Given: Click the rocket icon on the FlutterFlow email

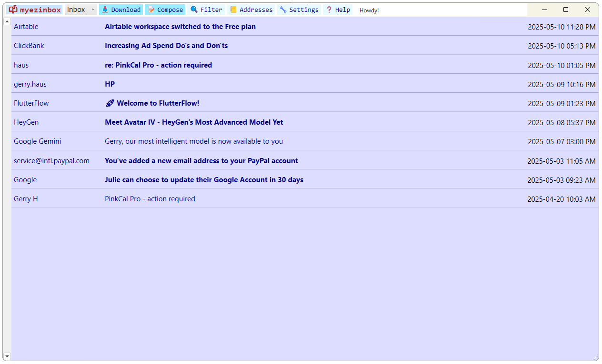Looking at the screenshot, I should point(110,103).
